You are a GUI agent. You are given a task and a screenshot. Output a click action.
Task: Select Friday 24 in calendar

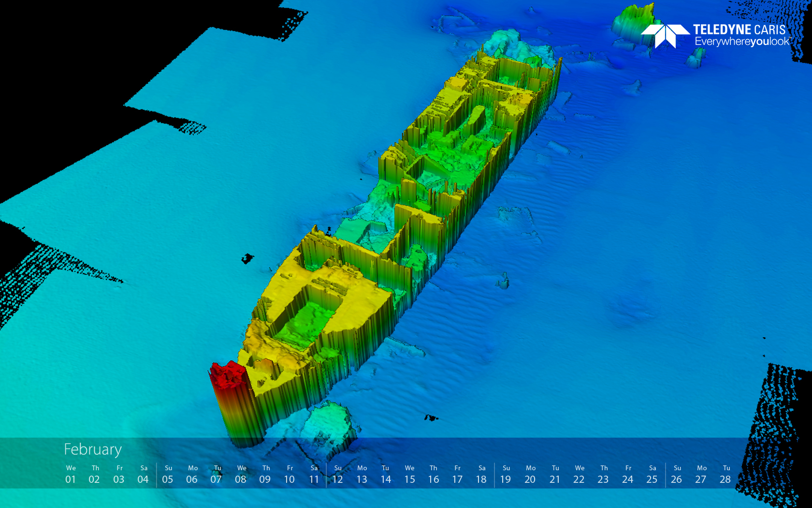(x=628, y=475)
